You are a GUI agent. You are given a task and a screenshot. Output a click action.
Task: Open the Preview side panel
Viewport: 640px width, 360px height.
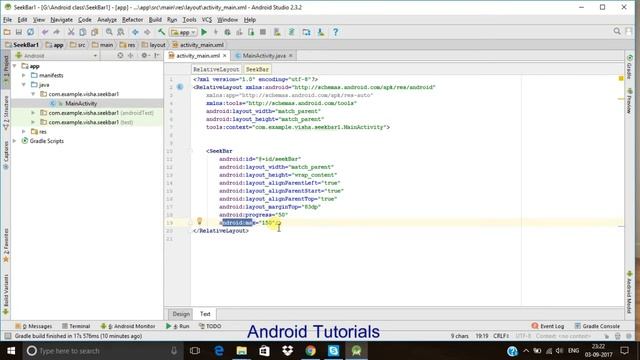point(629,101)
